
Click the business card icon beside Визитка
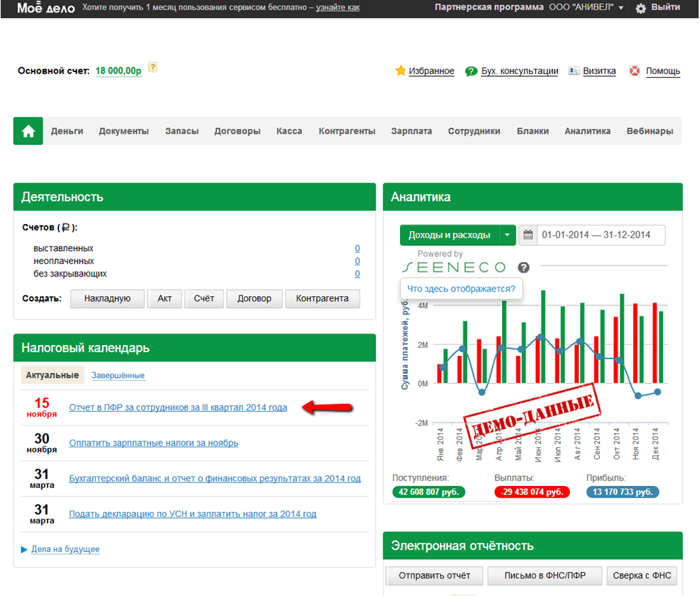pyautogui.click(x=574, y=71)
